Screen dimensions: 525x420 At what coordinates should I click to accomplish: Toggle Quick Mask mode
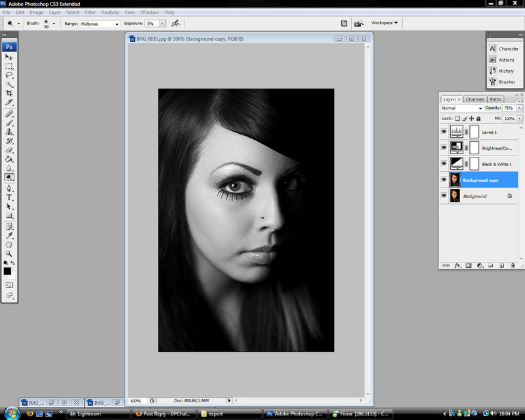(x=9, y=285)
